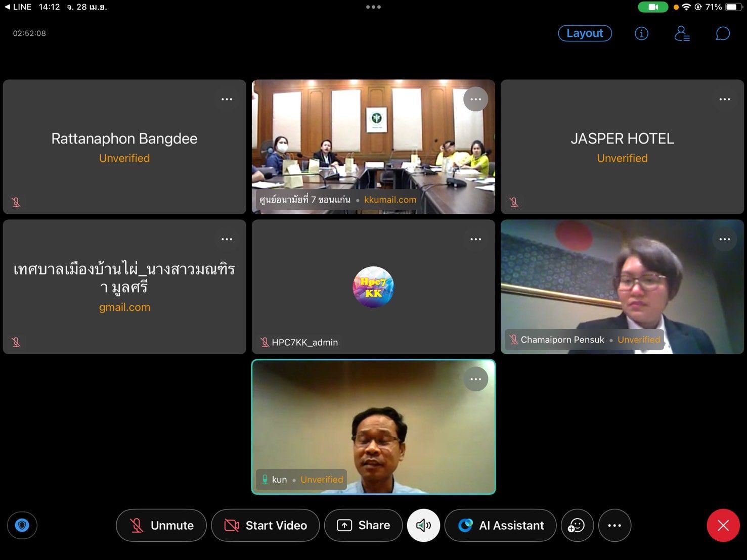Tap the Wi-Fi status icon

(686, 7)
